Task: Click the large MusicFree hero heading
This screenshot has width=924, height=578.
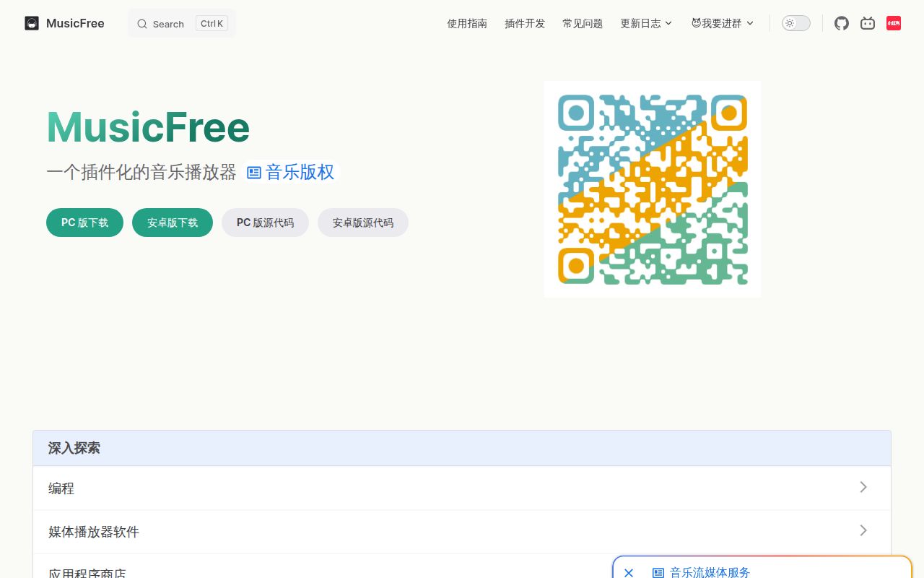Action: [x=148, y=127]
